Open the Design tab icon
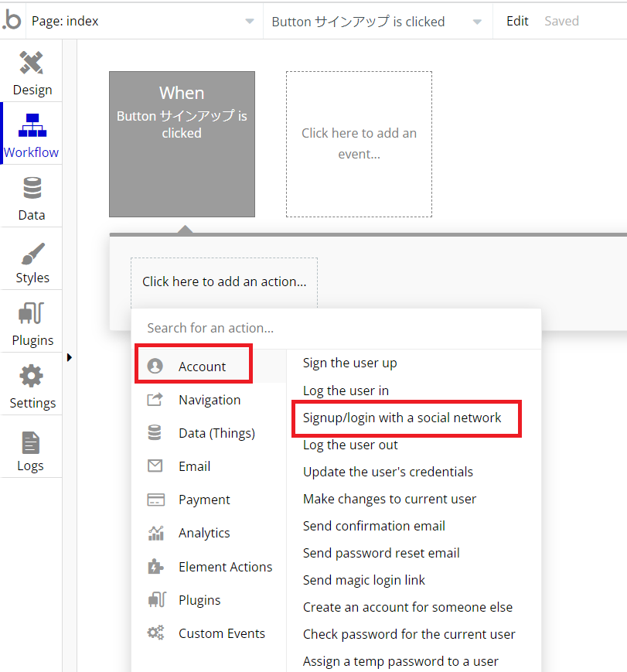Image resolution: width=627 pixels, height=672 pixels. [32, 63]
